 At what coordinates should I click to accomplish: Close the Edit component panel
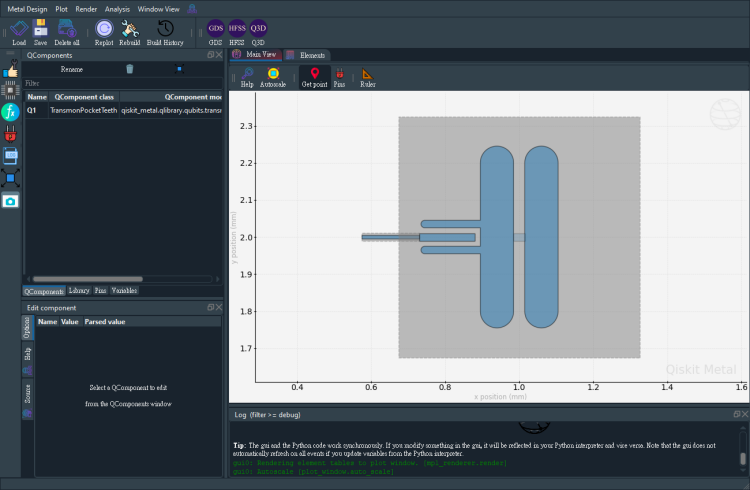click(219, 307)
